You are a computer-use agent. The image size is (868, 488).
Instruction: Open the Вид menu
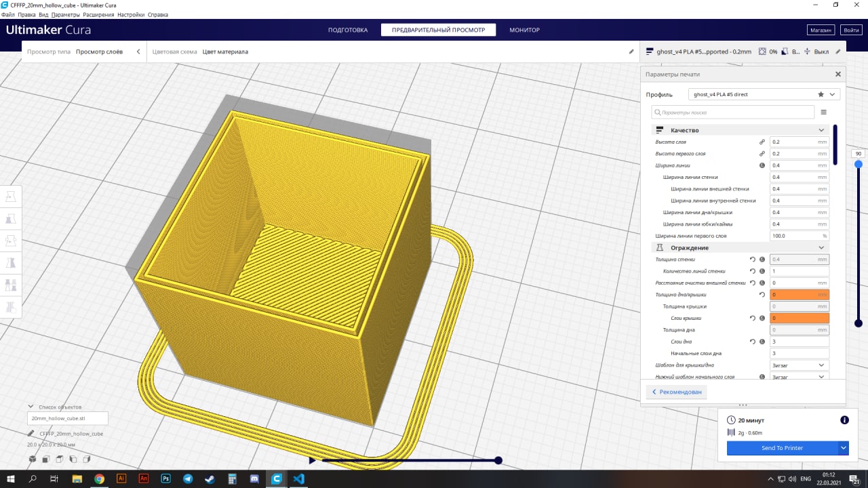coord(43,14)
